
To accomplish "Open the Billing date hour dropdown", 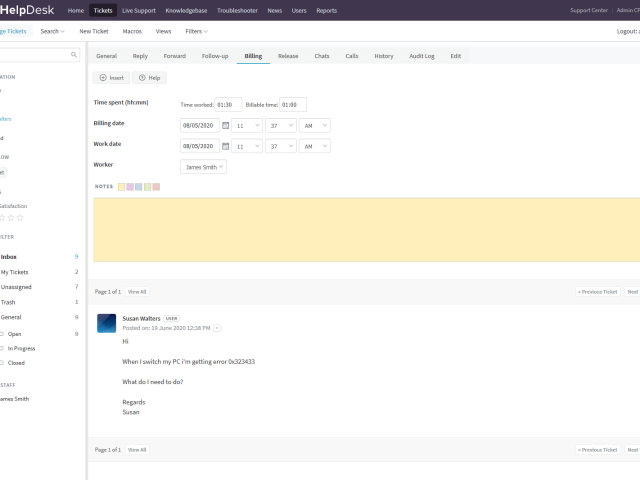I will pyautogui.click(x=247, y=125).
